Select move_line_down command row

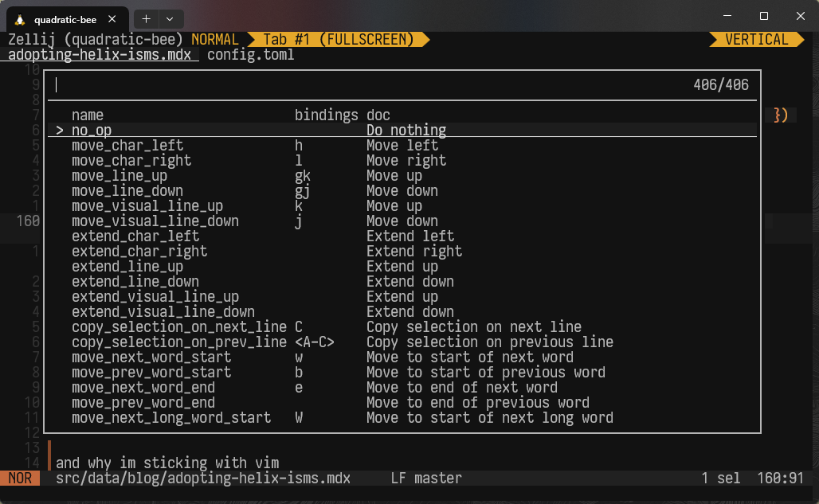coord(402,190)
